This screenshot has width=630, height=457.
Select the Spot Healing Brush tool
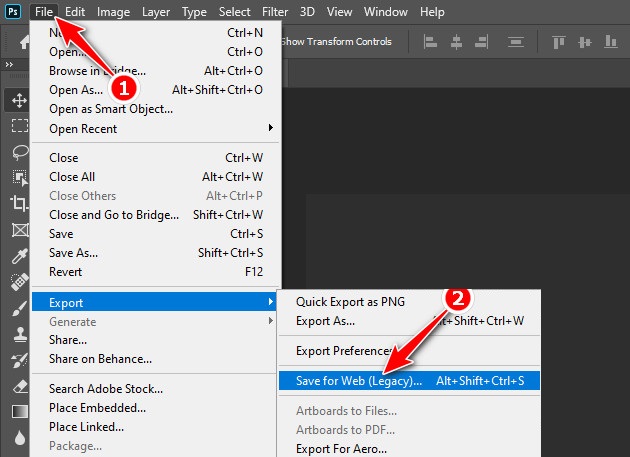click(19, 282)
